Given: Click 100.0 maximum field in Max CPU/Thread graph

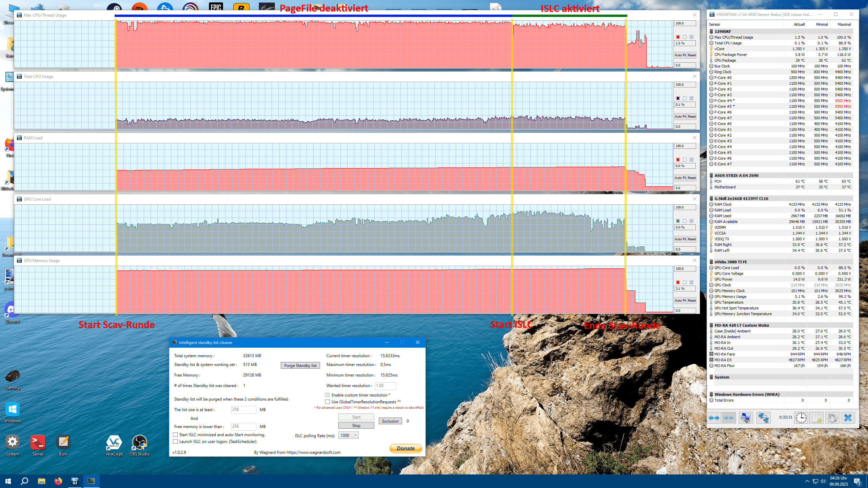Looking at the screenshot, I should point(685,23).
